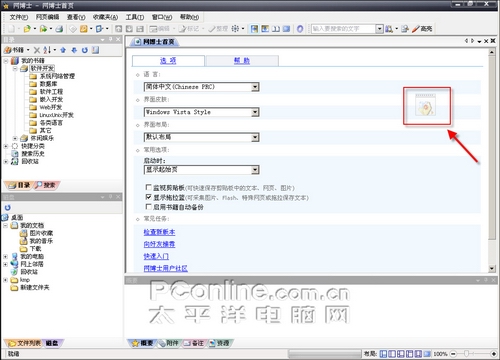The width and height of the screenshot is (500, 360).
Task: Select the 网博士首页 document tab
Action: click(155, 42)
